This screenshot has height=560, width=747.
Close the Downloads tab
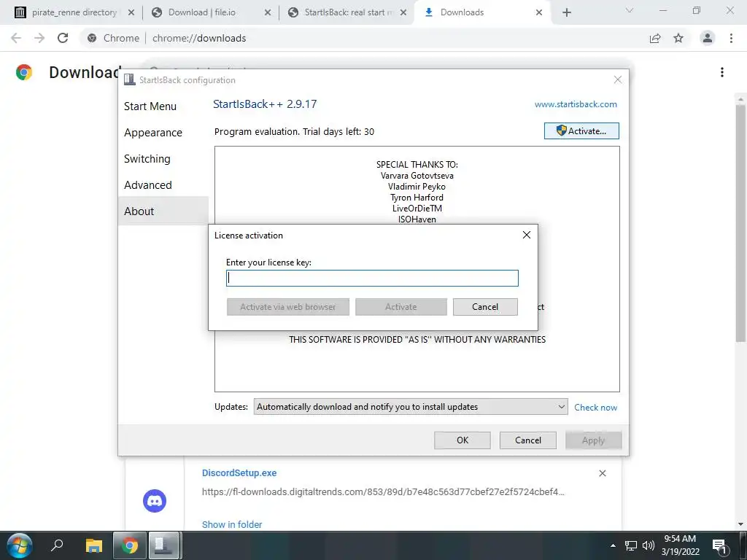(539, 12)
